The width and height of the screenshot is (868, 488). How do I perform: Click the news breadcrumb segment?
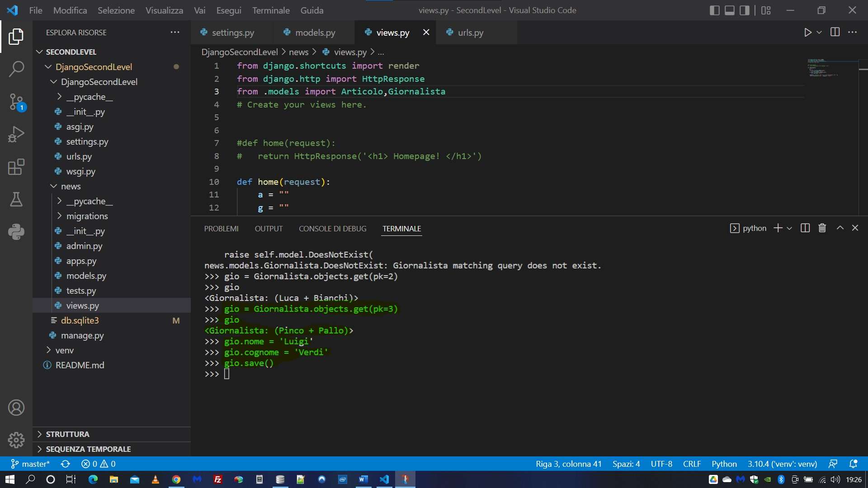298,52
